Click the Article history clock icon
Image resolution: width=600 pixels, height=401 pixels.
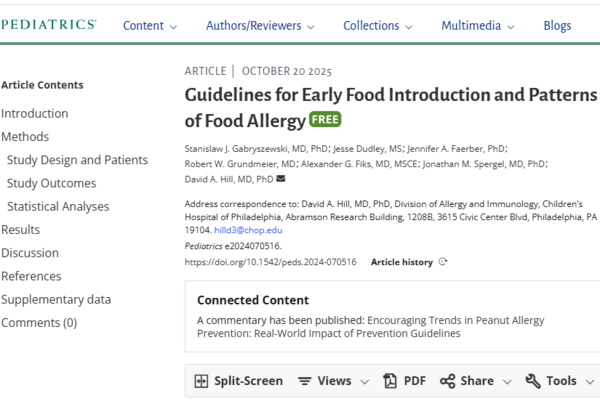tap(443, 262)
